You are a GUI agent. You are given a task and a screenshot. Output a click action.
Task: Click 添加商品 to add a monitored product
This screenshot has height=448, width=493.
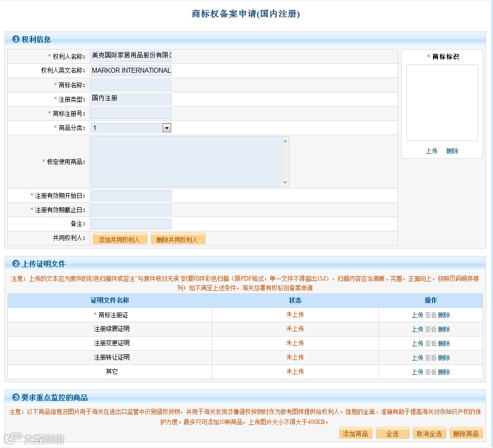(x=355, y=433)
